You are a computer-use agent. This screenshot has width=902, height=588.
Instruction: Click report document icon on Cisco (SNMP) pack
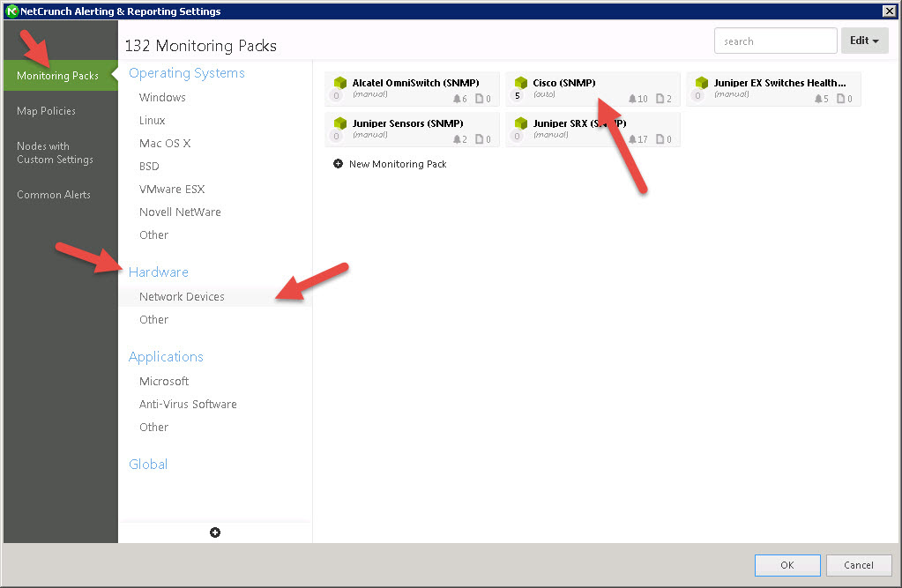click(x=660, y=99)
